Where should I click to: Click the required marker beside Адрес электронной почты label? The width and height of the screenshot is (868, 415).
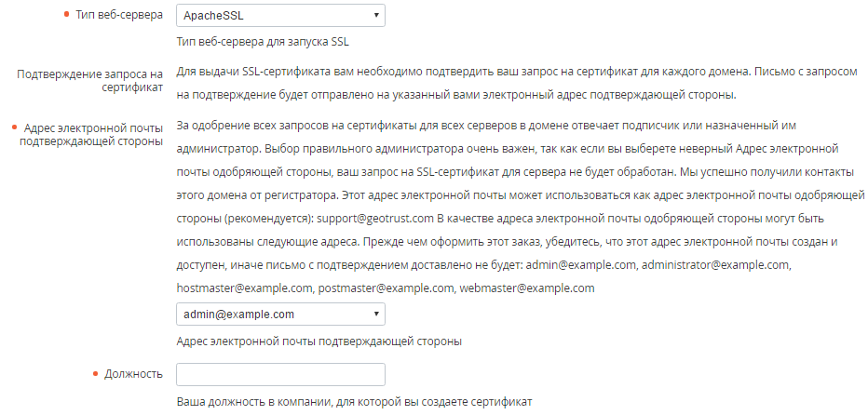click(x=11, y=127)
